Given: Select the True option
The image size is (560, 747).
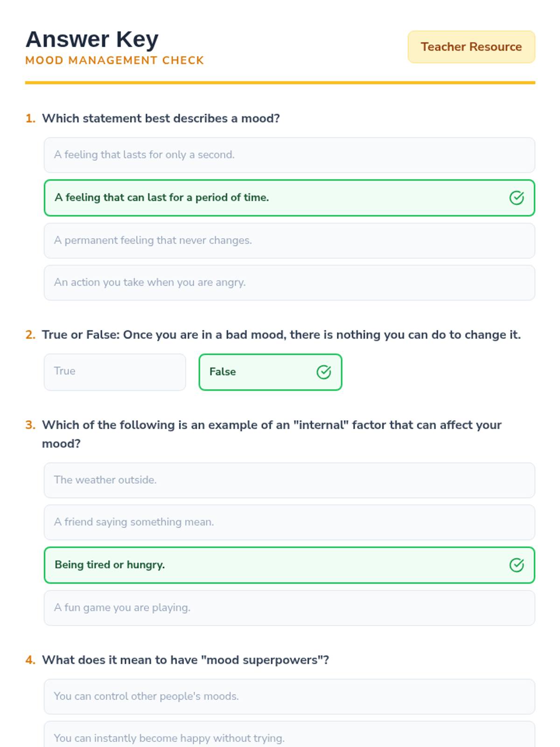Looking at the screenshot, I should coord(115,372).
